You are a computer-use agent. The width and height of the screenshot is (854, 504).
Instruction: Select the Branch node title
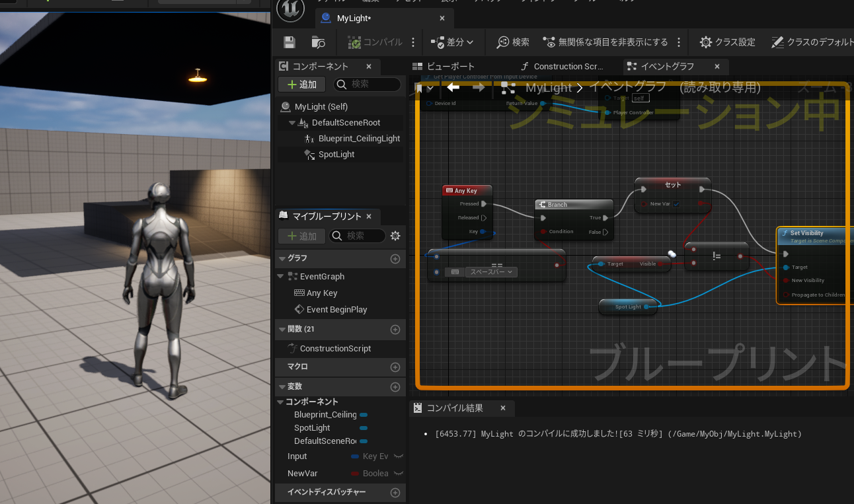pyautogui.click(x=557, y=205)
